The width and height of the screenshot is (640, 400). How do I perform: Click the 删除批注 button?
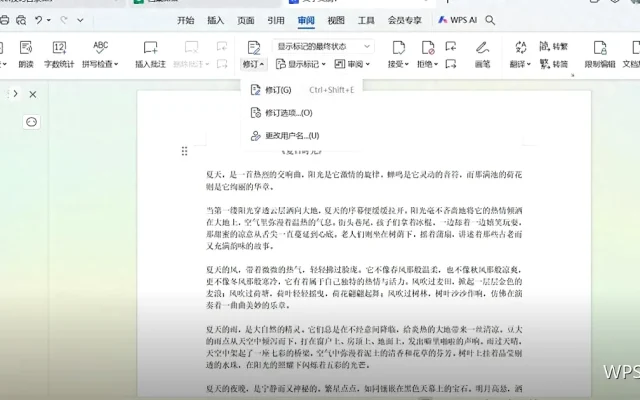pyautogui.click(x=191, y=54)
